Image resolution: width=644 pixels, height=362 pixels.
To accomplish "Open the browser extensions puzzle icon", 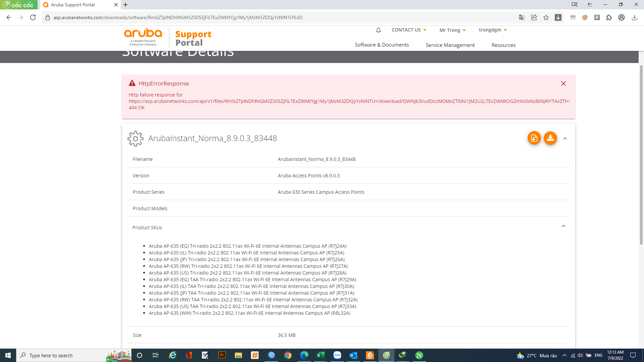I will click(x=609, y=17).
